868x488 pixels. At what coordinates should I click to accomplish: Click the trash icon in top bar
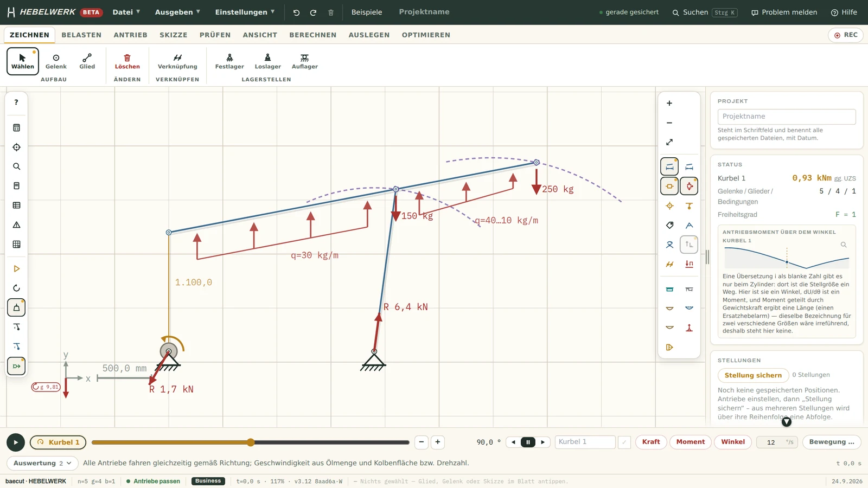click(331, 12)
